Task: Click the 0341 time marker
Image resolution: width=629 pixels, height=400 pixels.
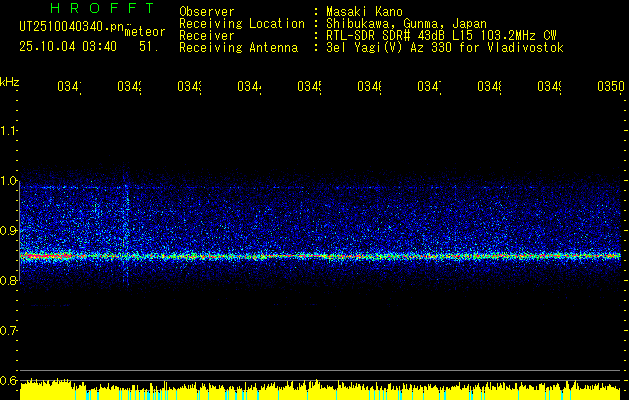Action: tap(69, 86)
